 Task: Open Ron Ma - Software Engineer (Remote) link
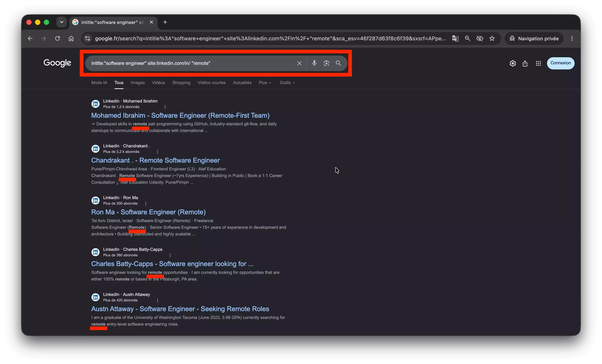click(x=148, y=212)
